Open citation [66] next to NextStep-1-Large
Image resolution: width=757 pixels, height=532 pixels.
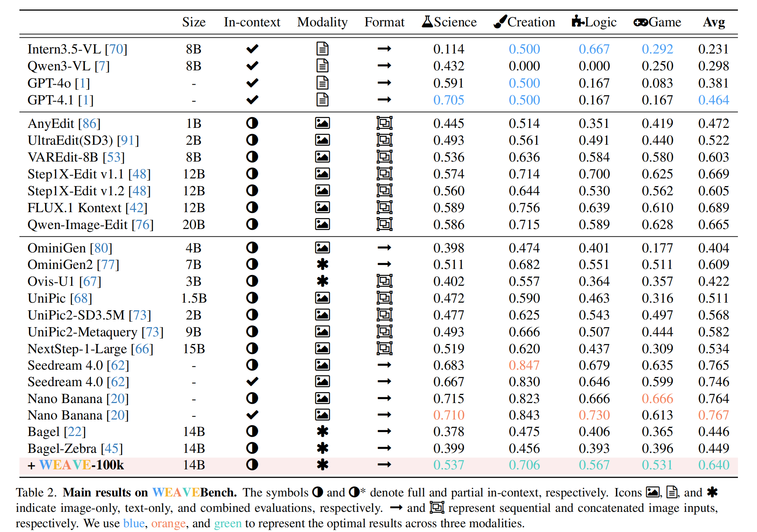pyautogui.click(x=142, y=349)
